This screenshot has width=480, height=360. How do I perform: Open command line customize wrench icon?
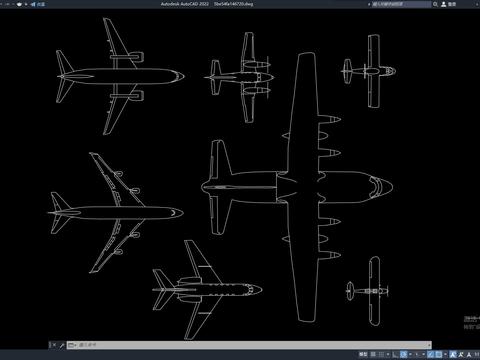tap(61, 345)
